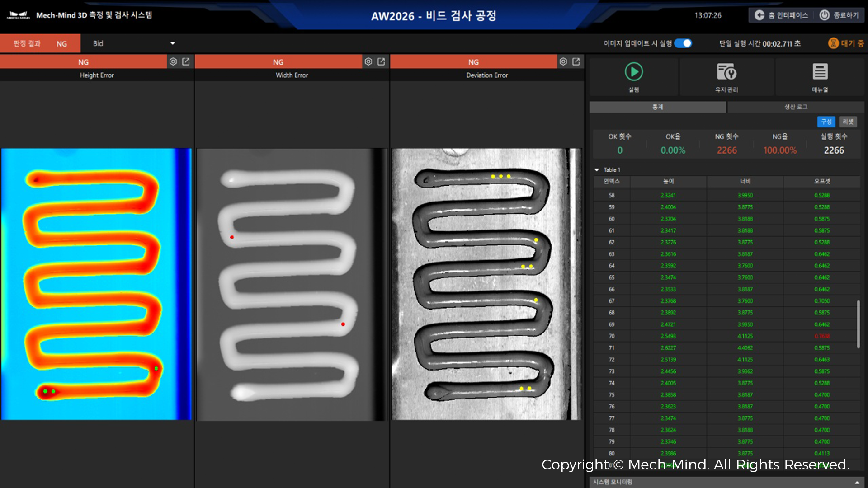The width and height of the screenshot is (868, 488).
Task: Select the judgment result NG tab
Action: (40, 43)
